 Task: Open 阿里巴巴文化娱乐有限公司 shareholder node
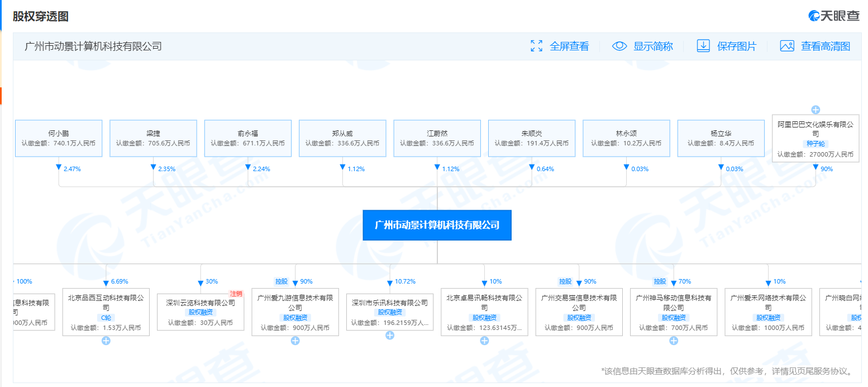[x=815, y=139]
